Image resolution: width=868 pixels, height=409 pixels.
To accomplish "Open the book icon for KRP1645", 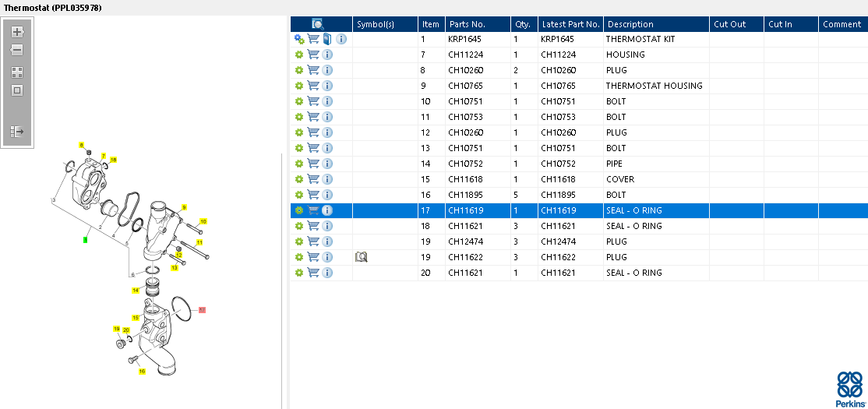I will pos(327,39).
